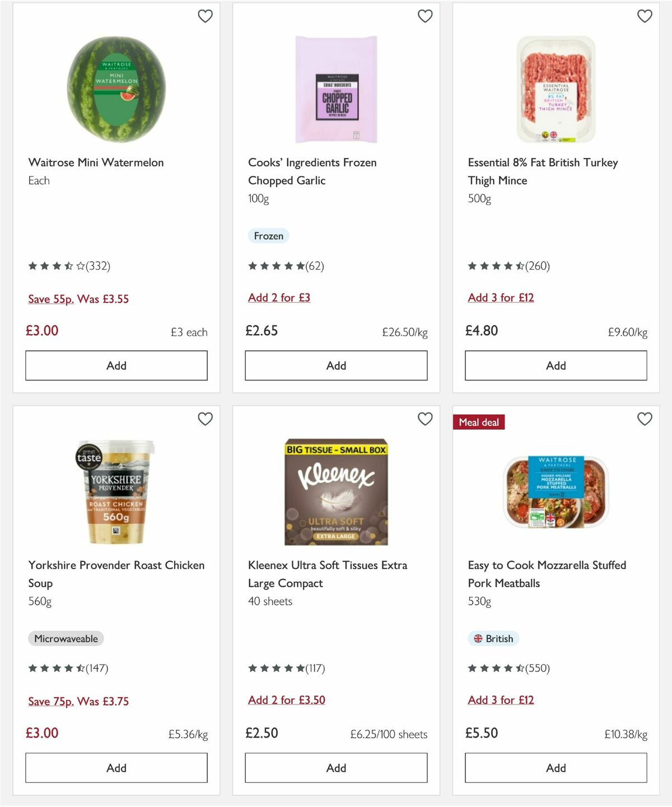Favourite the Turkey Thigh Mince
The height and width of the screenshot is (807, 672).
[645, 16]
